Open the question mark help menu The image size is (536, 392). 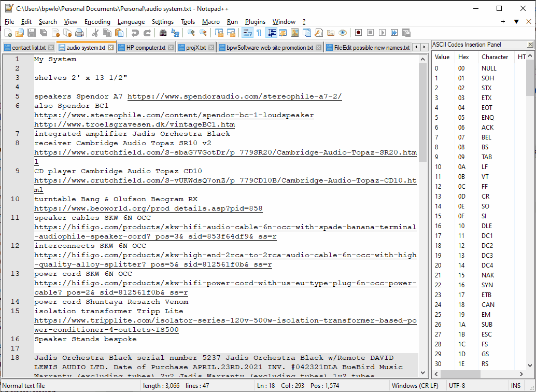304,22
